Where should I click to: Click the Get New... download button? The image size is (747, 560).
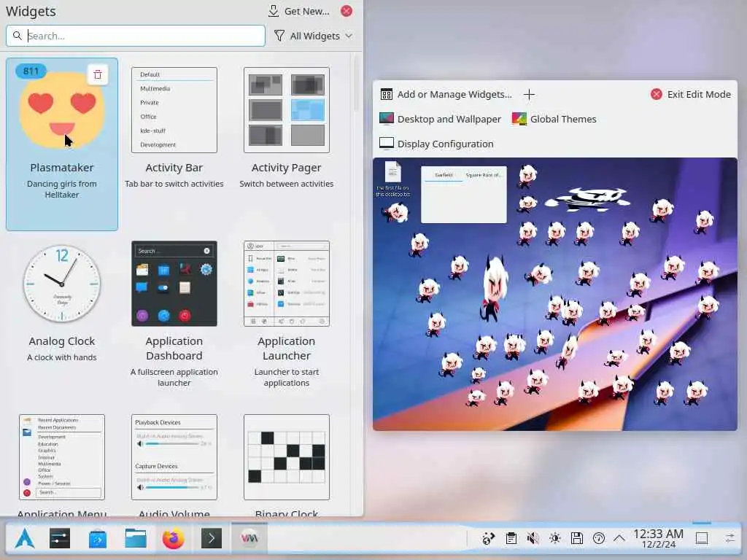point(298,11)
